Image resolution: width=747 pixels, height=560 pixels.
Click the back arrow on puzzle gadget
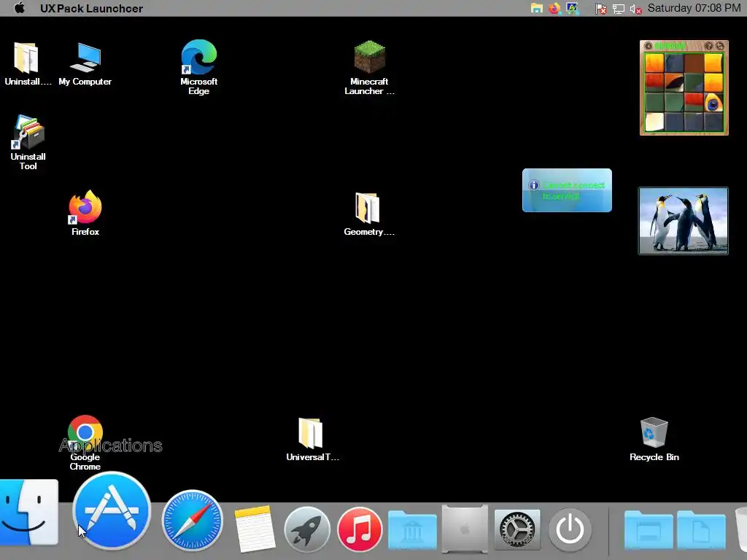648,46
